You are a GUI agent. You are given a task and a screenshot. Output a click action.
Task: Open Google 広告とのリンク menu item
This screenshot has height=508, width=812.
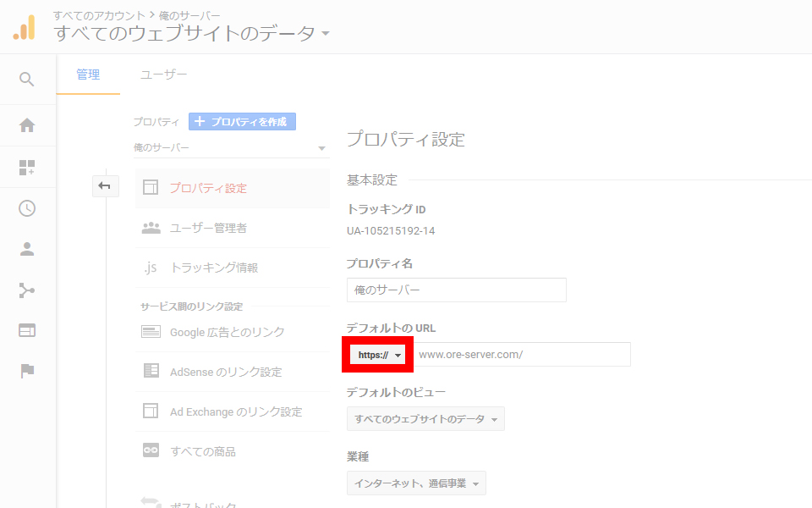pos(232,332)
